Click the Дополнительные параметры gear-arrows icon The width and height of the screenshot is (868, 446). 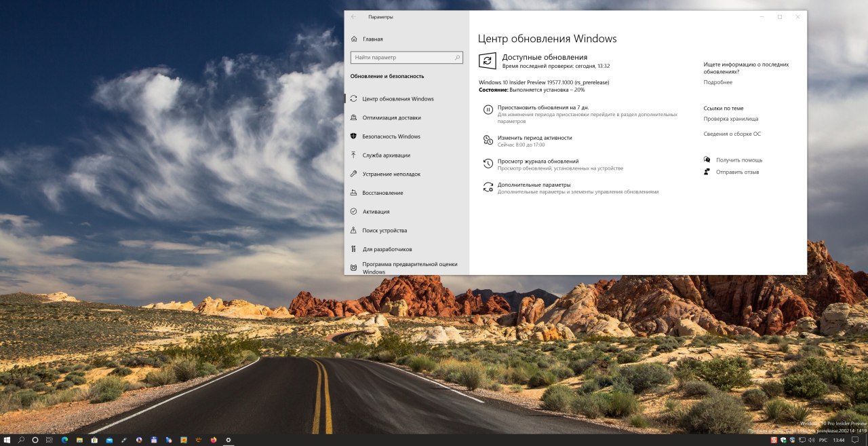[488, 187]
